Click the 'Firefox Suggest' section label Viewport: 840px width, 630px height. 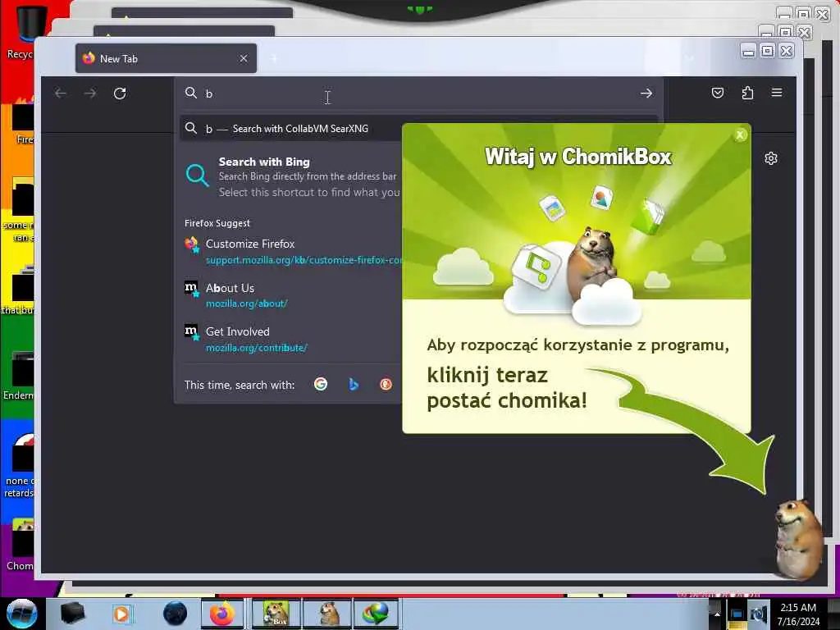[217, 223]
